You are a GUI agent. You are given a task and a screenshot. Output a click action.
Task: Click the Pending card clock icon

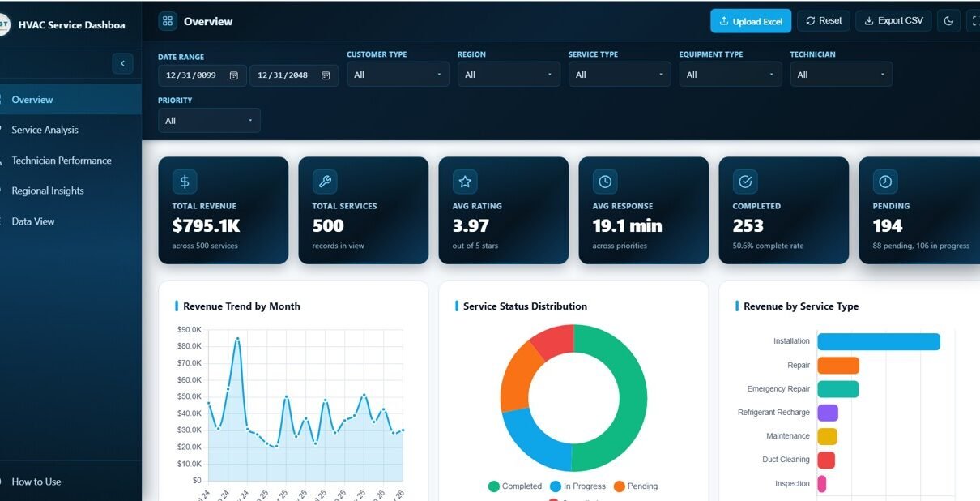tap(885, 182)
